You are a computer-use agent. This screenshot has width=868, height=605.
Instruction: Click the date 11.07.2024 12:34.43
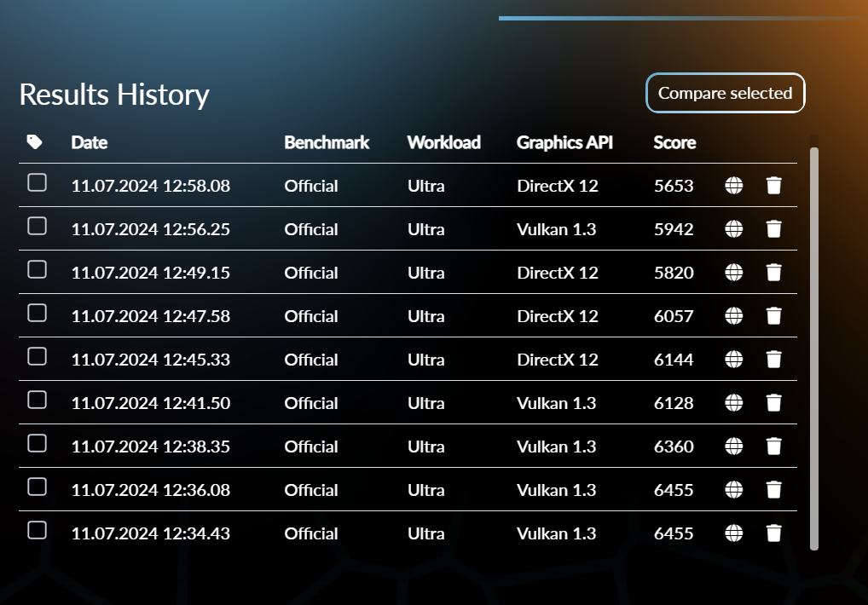click(x=151, y=533)
